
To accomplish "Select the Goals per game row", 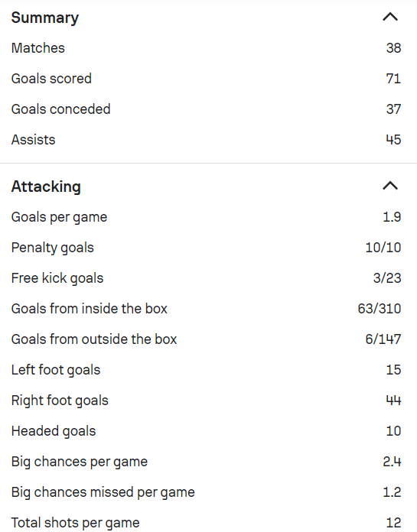I will coord(206,217).
